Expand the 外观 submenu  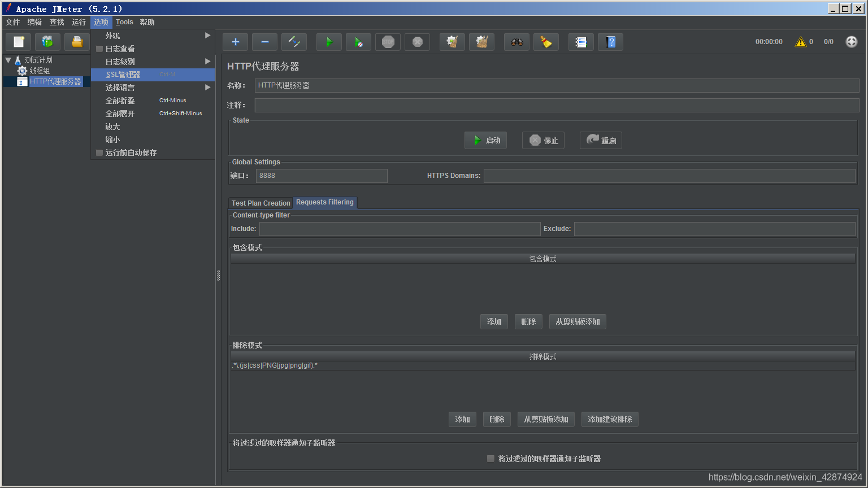(153, 36)
